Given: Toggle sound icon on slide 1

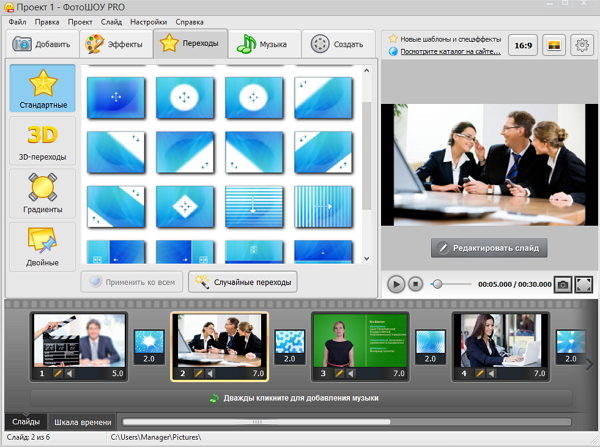Looking at the screenshot, I should [70, 373].
